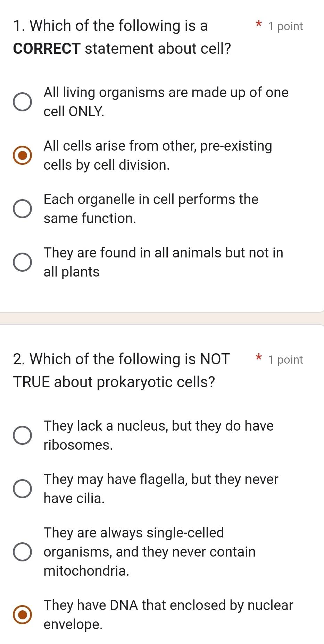Select "They lack a nucleus, but they do have ribosomes"
This screenshot has height=644, width=324.
(23, 435)
